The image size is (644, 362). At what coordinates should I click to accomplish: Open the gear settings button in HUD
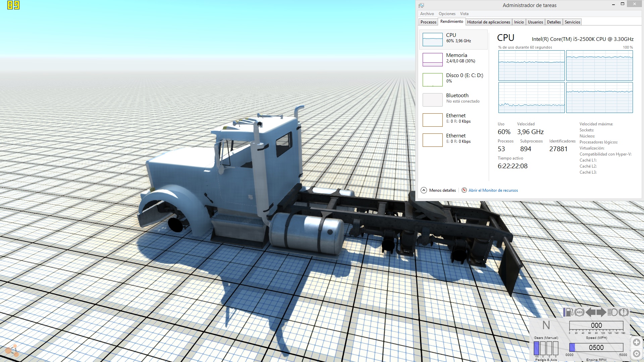(636, 354)
